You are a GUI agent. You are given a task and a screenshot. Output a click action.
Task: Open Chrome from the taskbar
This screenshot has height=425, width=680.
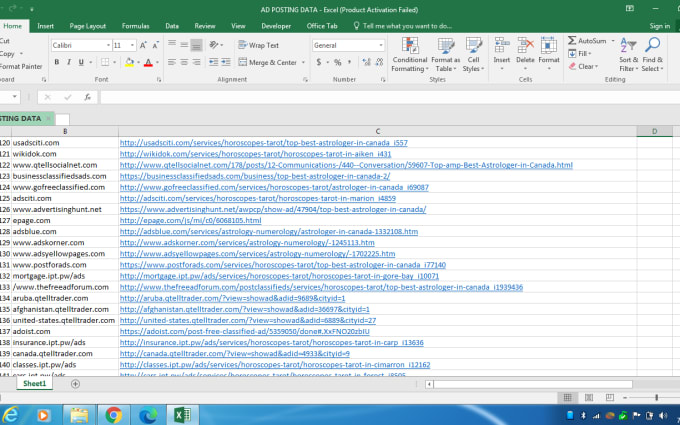coord(113,415)
